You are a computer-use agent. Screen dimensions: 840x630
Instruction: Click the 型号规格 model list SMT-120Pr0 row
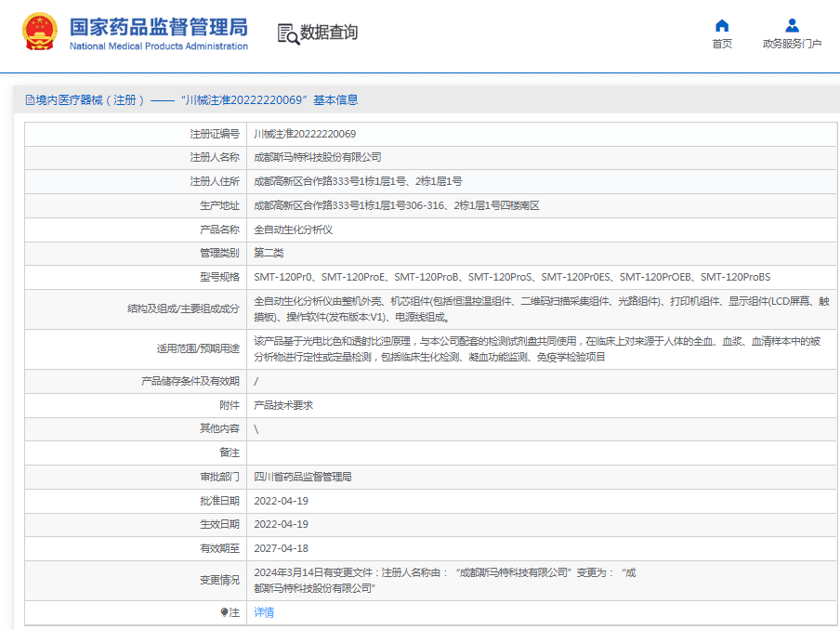point(511,277)
